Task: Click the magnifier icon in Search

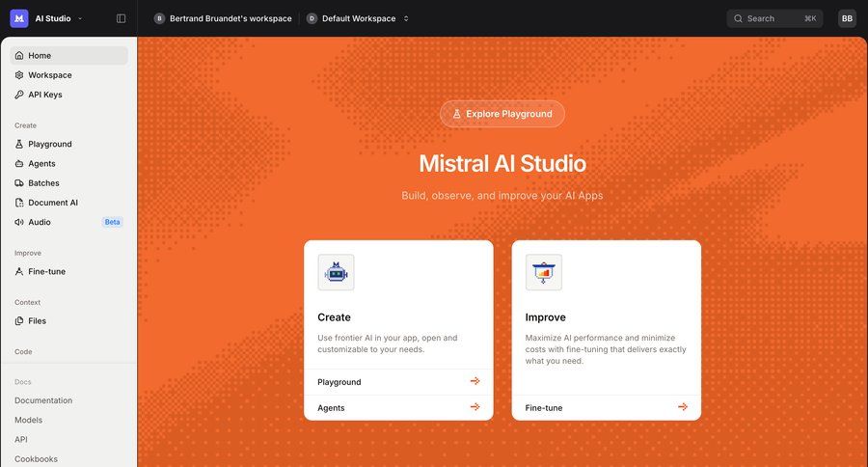Action: coord(738,18)
